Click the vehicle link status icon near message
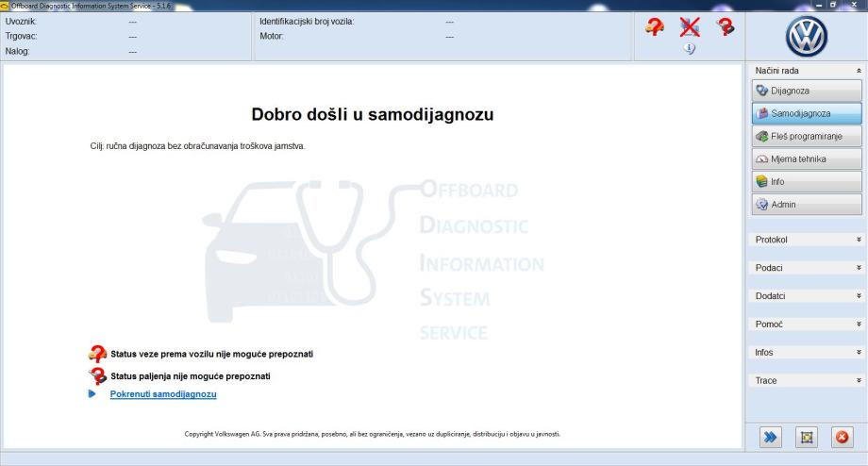The height and width of the screenshot is (466, 868). [97, 353]
